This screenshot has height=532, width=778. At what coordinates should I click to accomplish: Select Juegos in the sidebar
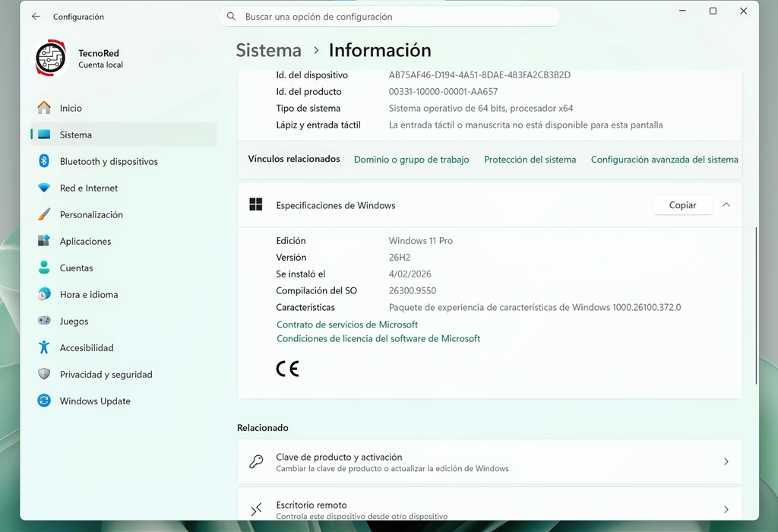coord(124,321)
